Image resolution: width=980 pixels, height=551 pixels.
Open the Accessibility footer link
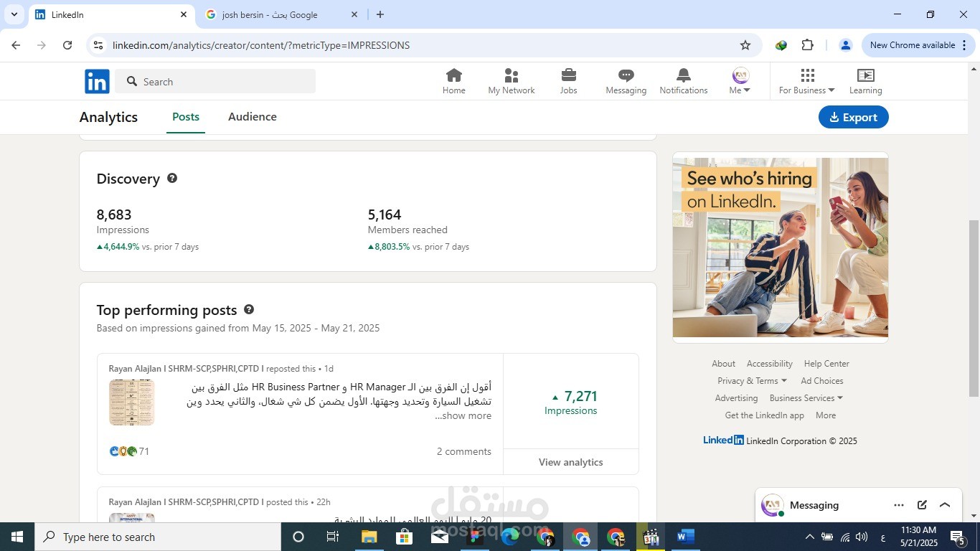point(769,364)
